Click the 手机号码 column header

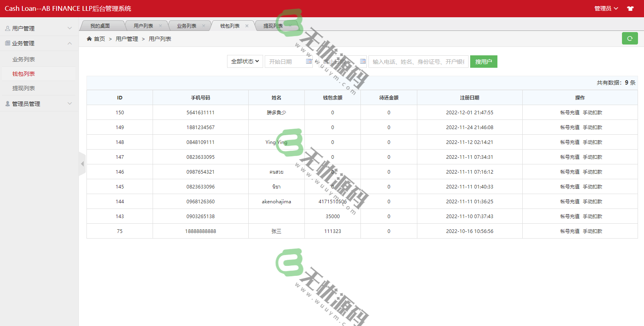(x=201, y=97)
